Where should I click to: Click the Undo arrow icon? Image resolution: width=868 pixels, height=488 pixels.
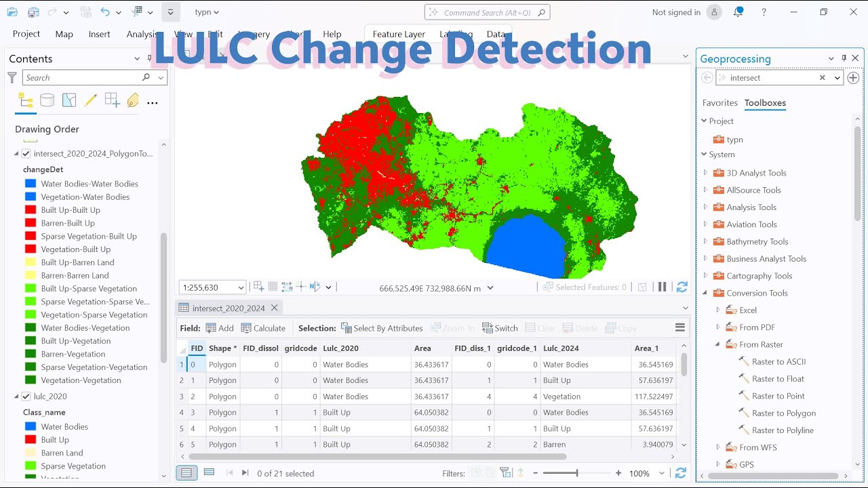point(104,12)
